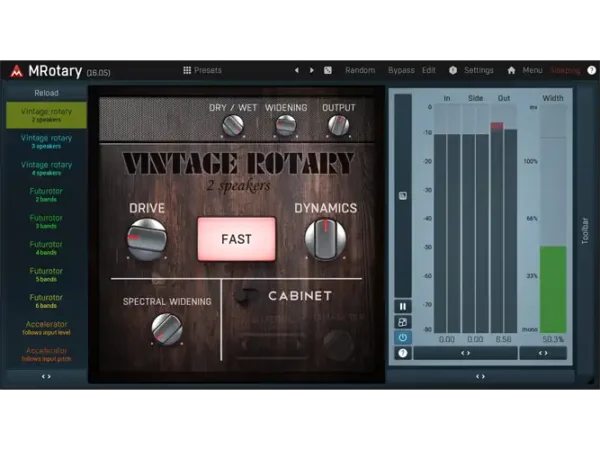Click the 50.3% width value
This screenshot has width=600, height=450.
click(x=553, y=339)
